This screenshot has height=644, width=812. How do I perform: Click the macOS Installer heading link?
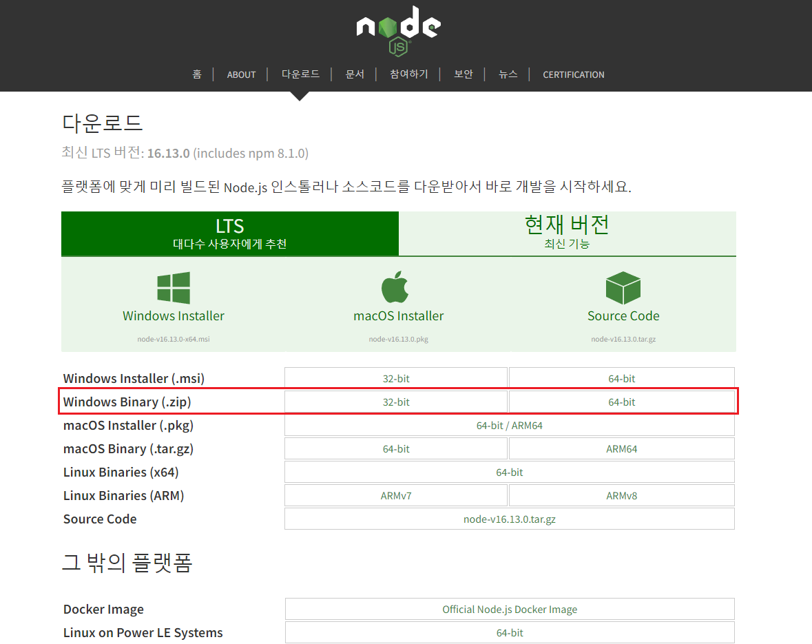click(398, 316)
